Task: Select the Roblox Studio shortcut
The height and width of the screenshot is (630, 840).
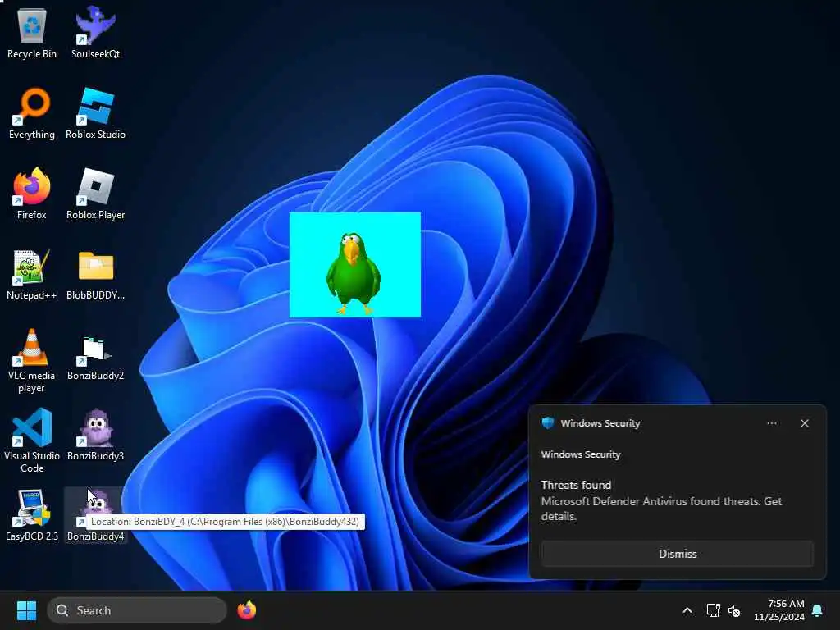Action: 95,113
